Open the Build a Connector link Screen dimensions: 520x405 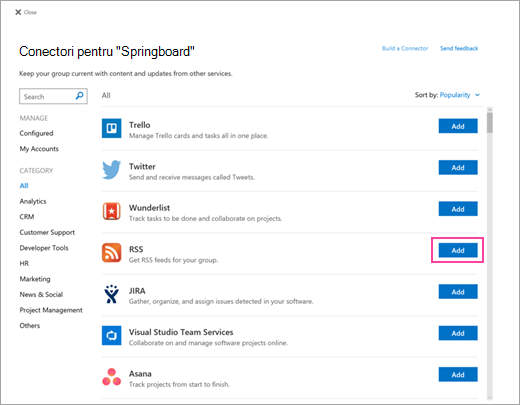point(405,48)
